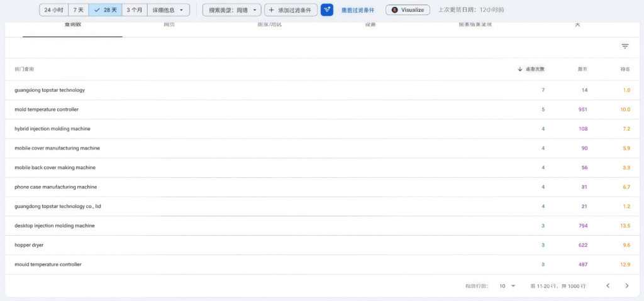Click position value 10.0
Image resolution: width=644 pixels, height=301 pixels.
tap(626, 109)
